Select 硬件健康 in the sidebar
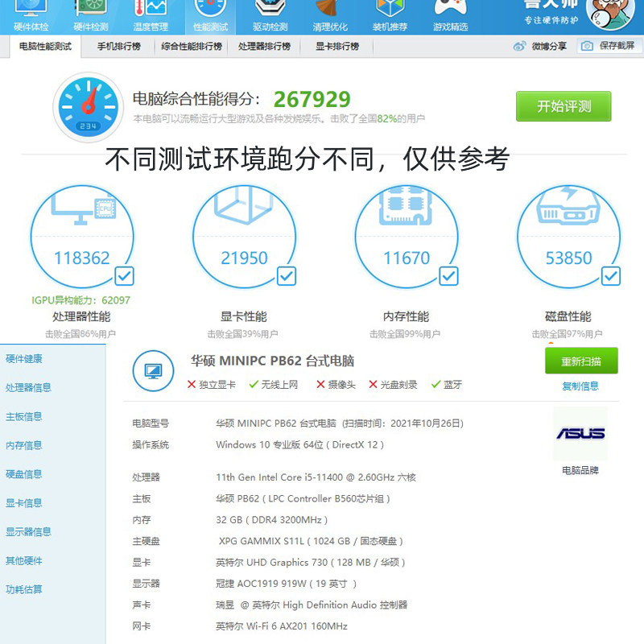Image resolution: width=644 pixels, height=644 pixels. 24,358
